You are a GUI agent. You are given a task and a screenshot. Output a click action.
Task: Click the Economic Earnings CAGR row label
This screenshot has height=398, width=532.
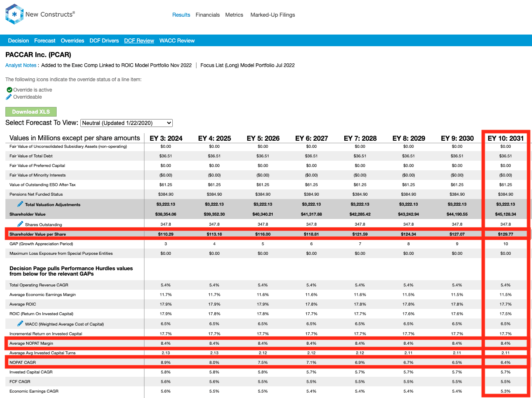pyautogui.click(x=34, y=391)
